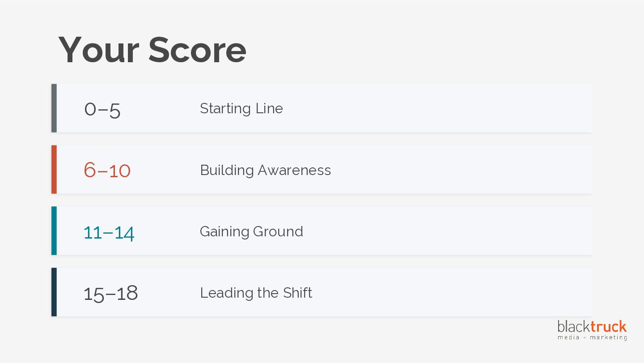644x363 pixels.
Task: Click the gray accent bar beside 0–5
Action: pyautogui.click(x=54, y=108)
